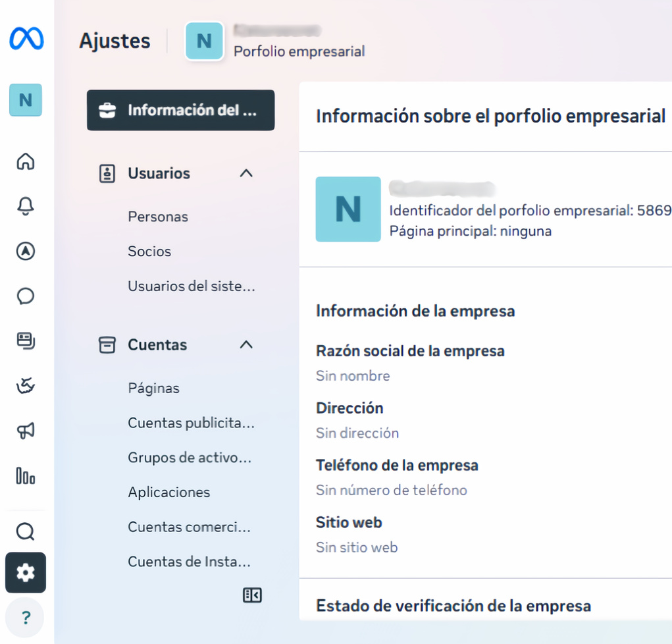Screen dimensions: 672x644
Task: Open the gear settings icon
Action: pyautogui.click(x=26, y=573)
